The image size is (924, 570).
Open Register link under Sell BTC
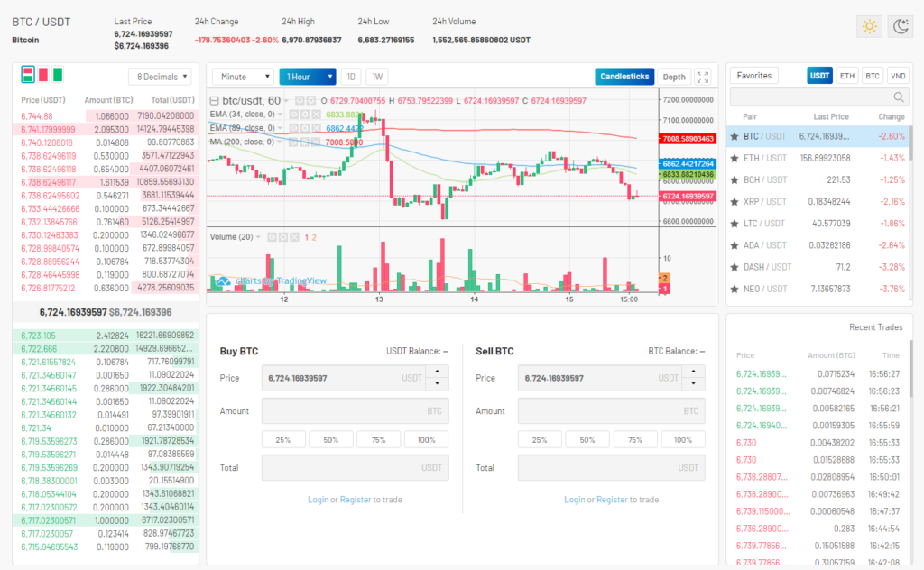(x=612, y=500)
